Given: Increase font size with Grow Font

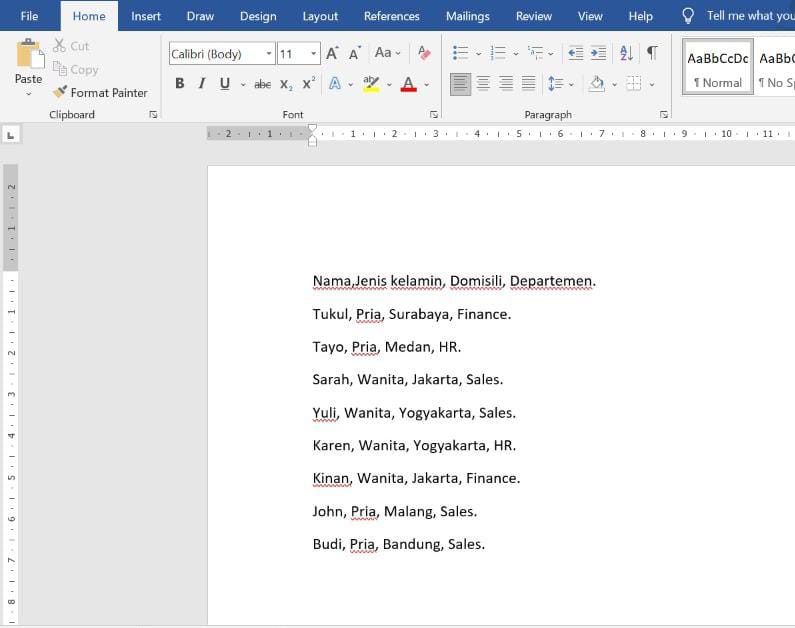Looking at the screenshot, I should point(332,53).
